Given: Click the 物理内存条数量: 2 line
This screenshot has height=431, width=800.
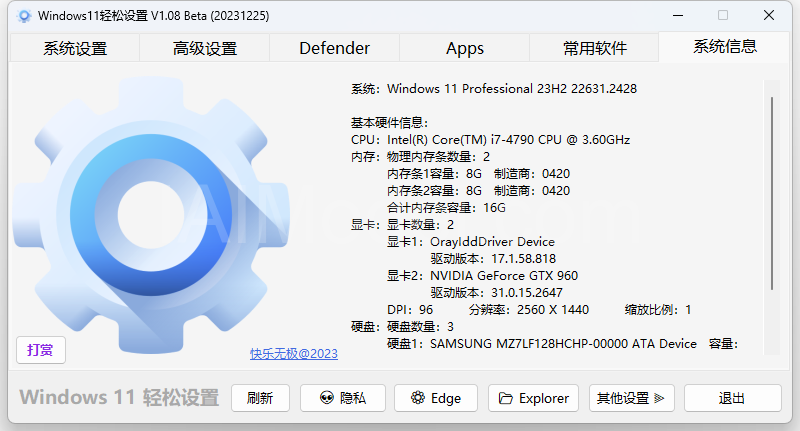Looking at the screenshot, I should point(438,157).
